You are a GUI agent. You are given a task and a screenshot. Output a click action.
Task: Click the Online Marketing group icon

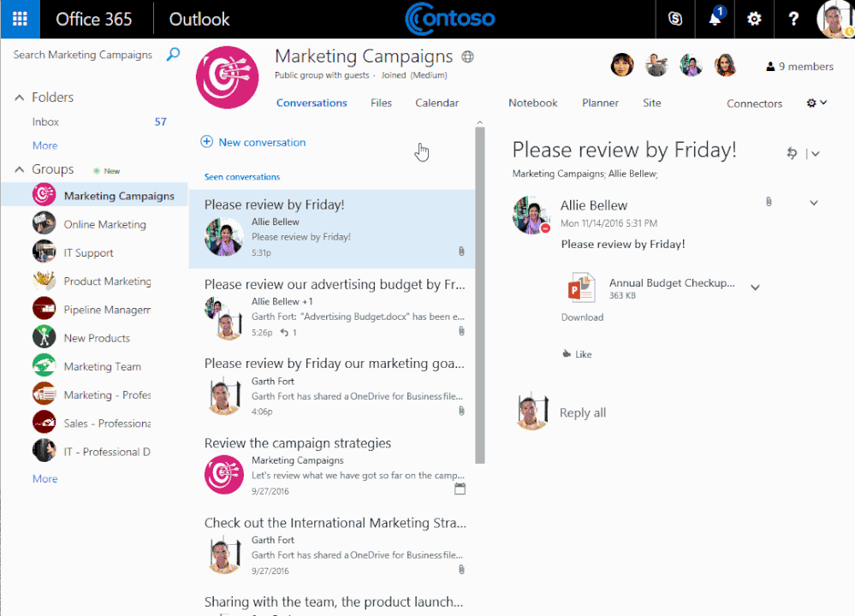(x=45, y=223)
